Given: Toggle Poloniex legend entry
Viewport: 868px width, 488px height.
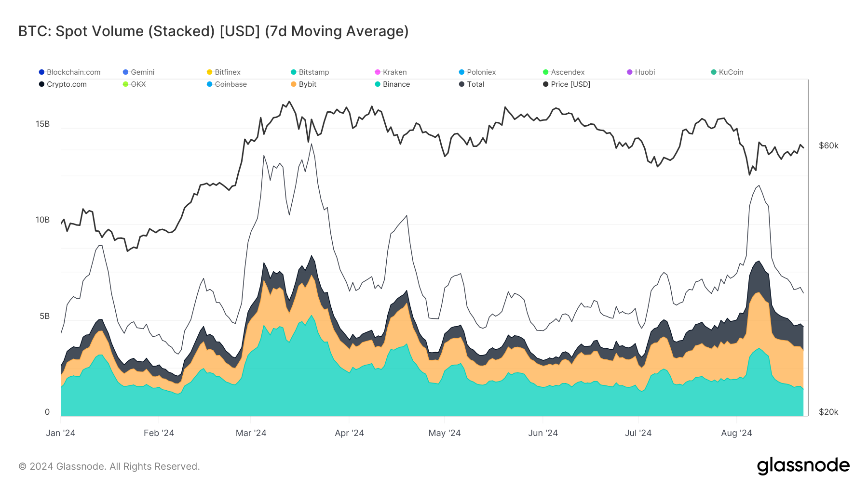Looking at the screenshot, I should pos(477,72).
